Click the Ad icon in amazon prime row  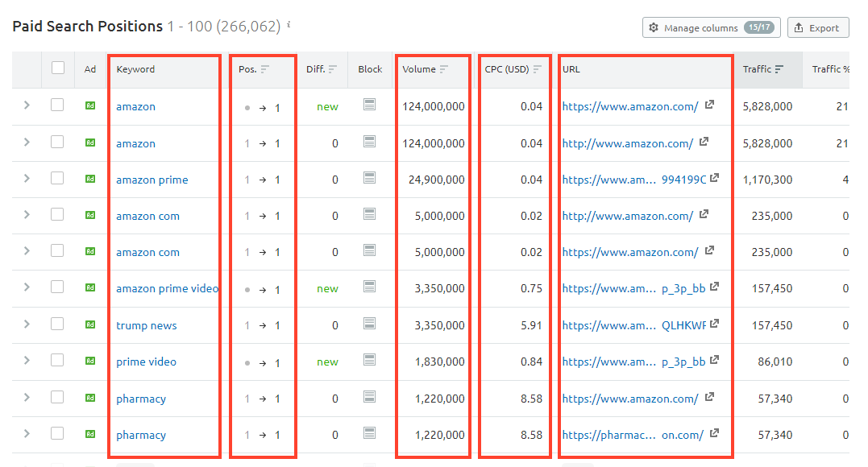tap(90, 179)
